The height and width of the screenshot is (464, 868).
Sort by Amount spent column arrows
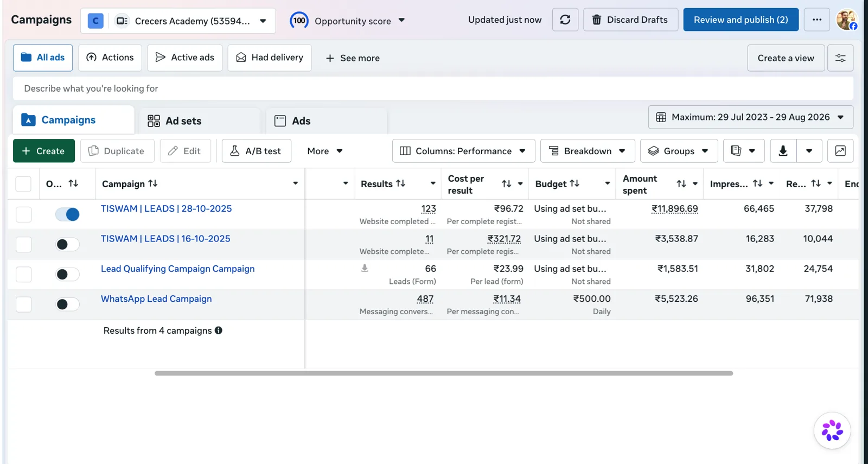681,184
